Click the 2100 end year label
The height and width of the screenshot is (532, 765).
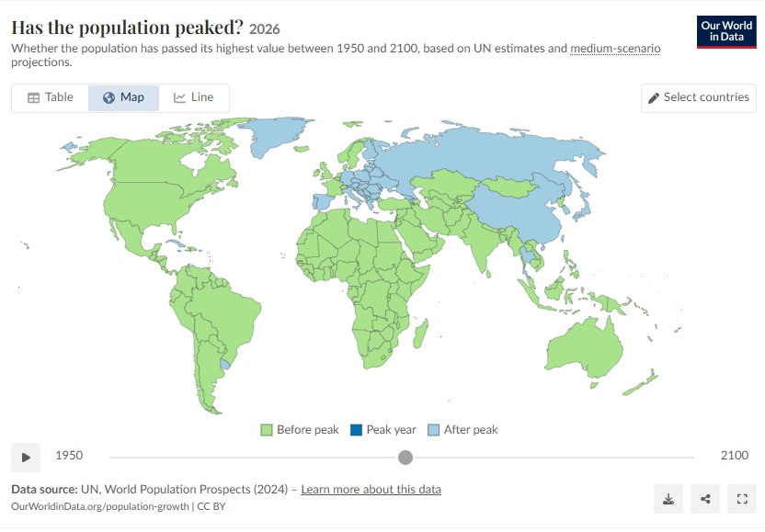pos(735,456)
